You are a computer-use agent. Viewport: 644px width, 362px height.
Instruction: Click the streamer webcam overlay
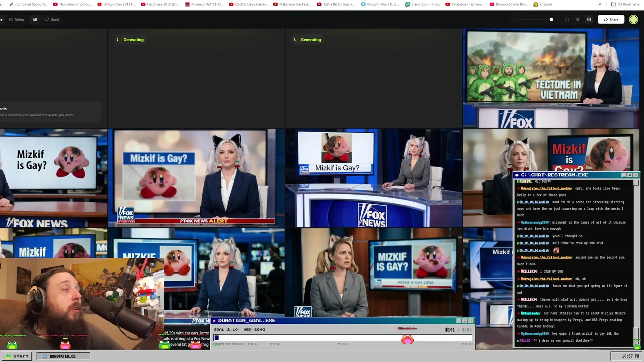[x=82, y=304]
